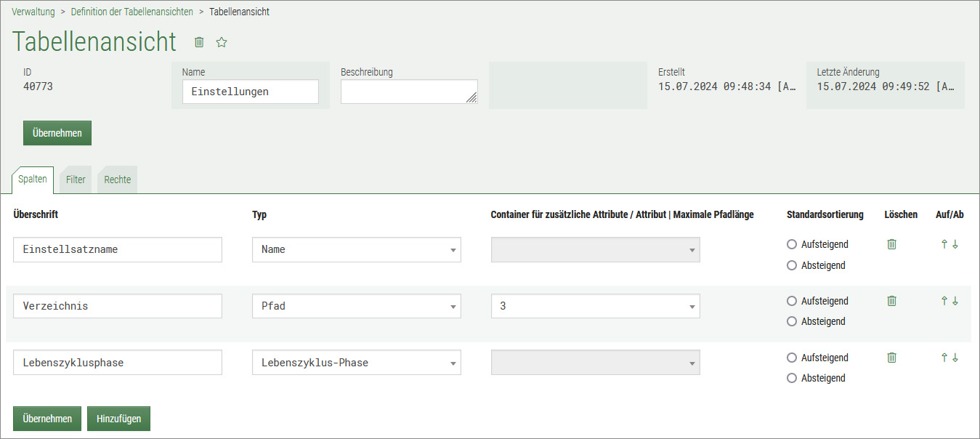
Task: Delete the Lebenszyklusphase column row
Action: pyautogui.click(x=891, y=358)
